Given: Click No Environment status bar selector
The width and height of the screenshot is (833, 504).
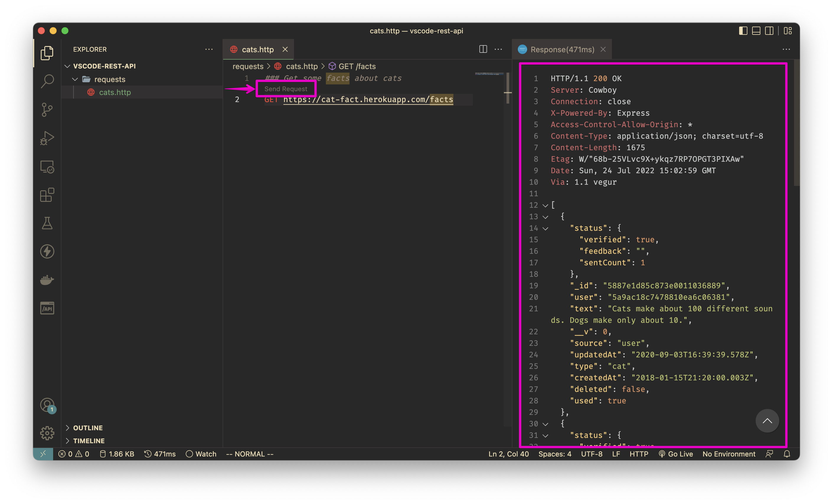Looking at the screenshot, I should [x=729, y=454].
